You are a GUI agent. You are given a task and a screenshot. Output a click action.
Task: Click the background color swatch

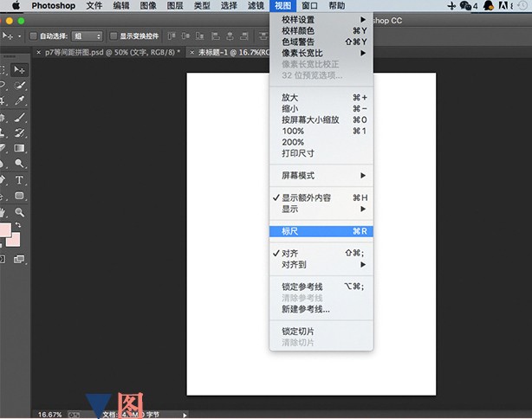click(14, 240)
